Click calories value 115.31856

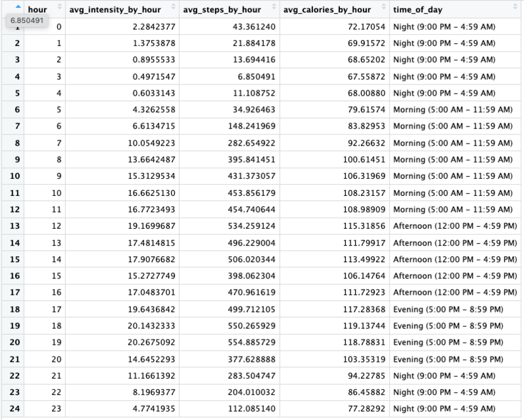[364, 225]
